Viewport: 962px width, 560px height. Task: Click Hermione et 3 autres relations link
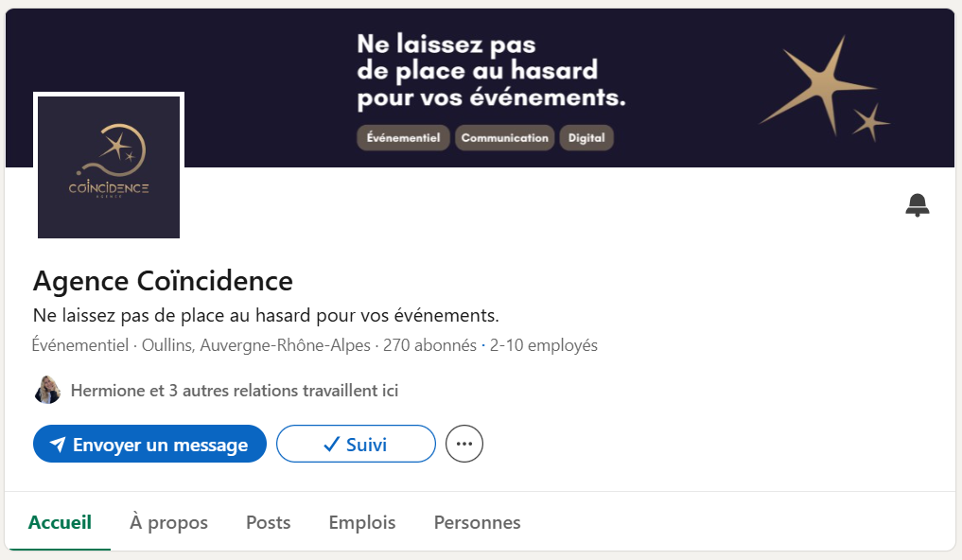coord(233,390)
